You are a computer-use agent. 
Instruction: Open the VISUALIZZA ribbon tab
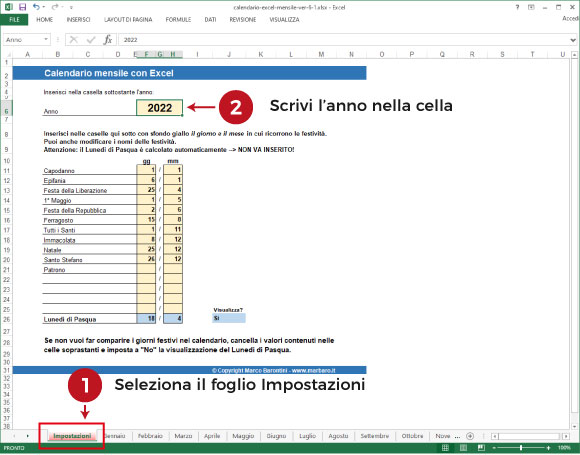(x=284, y=20)
